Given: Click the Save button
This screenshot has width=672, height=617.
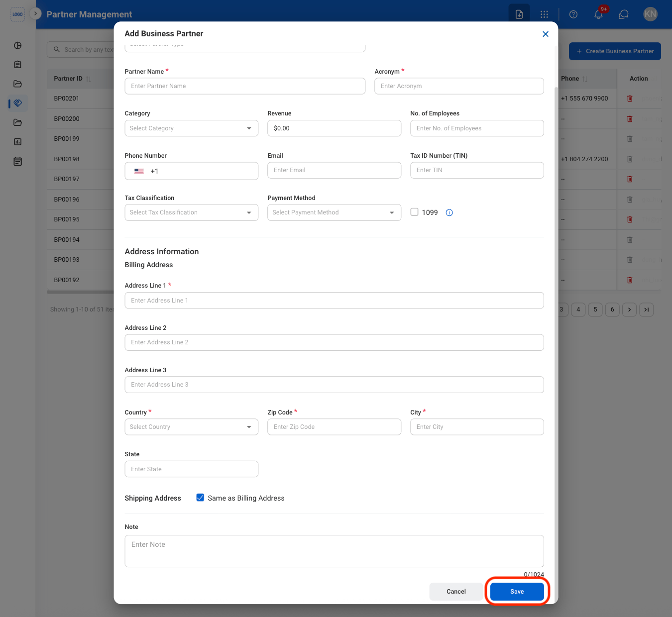Looking at the screenshot, I should coord(517,592).
